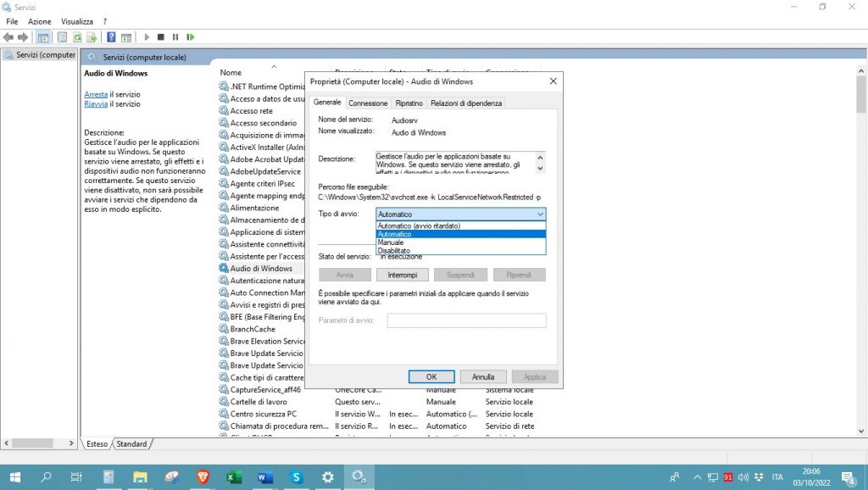The image size is (868, 490).
Task: Switch to the Standard view tab
Action: [x=131, y=444]
